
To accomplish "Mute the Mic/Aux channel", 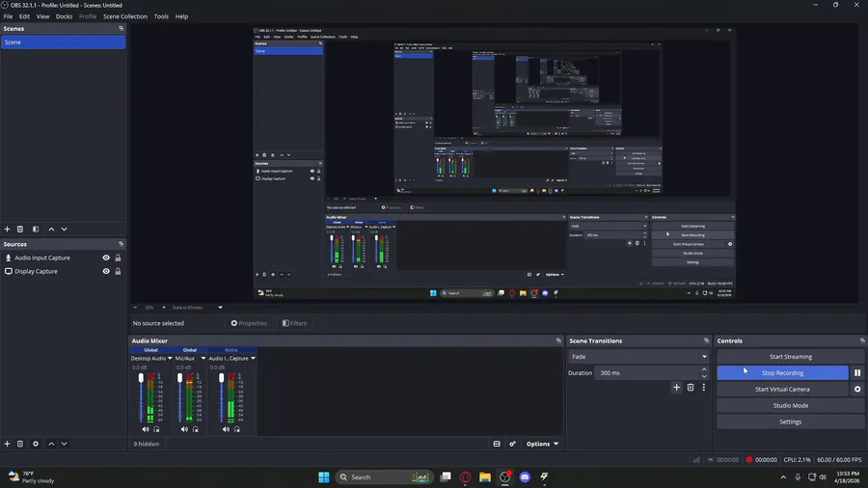I will pos(184,429).
